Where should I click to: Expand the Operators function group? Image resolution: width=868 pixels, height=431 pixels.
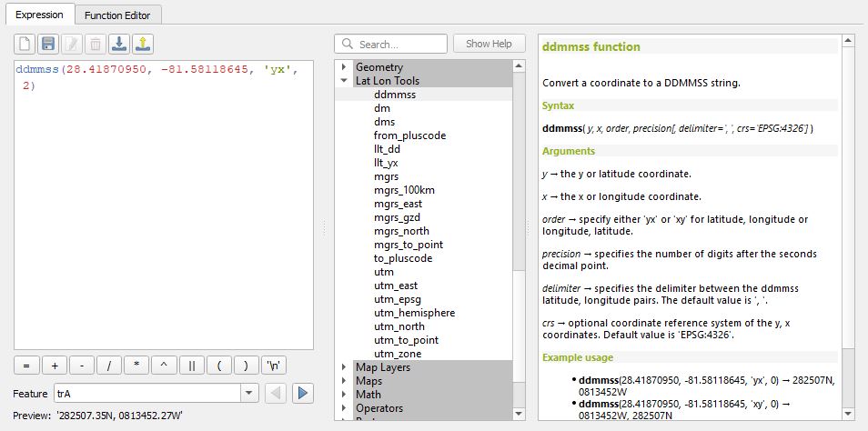click(344, 407)
